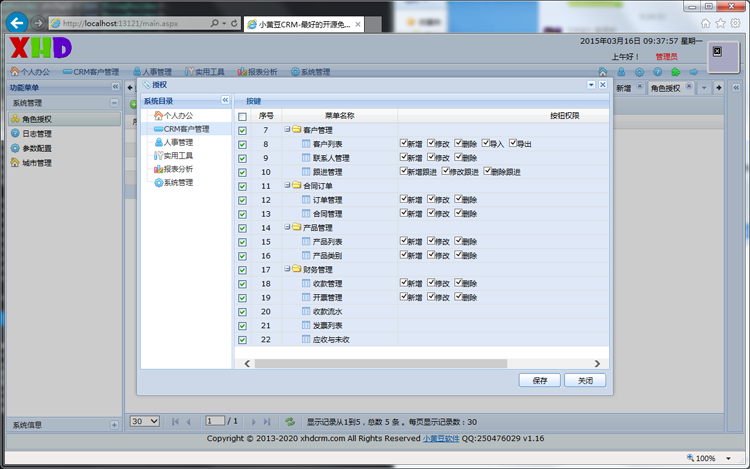Open 报表分析 in the 系统目录 tree

[178, 169]
